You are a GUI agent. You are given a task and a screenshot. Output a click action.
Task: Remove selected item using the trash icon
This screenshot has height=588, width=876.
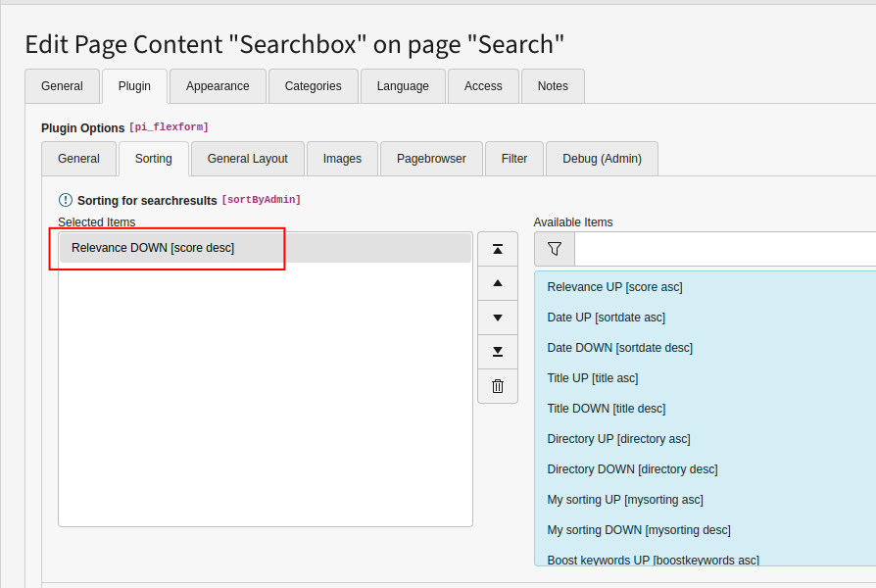click(x=498, y=386)
